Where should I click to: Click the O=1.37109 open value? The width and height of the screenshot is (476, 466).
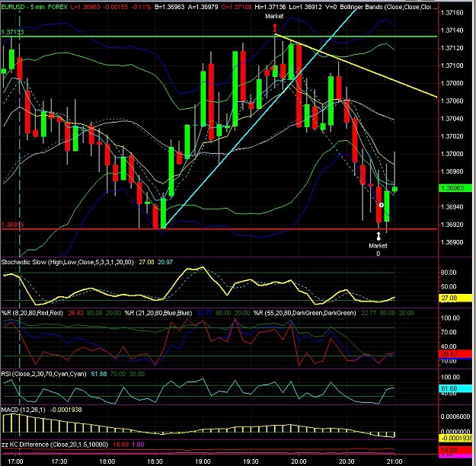pos(236,6)
